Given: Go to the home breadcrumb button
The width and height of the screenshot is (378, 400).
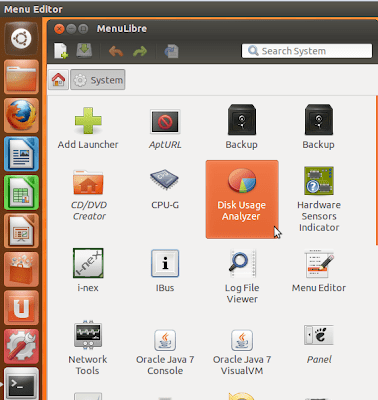Looking at the screenshot, I should click(x=58, y=80).
